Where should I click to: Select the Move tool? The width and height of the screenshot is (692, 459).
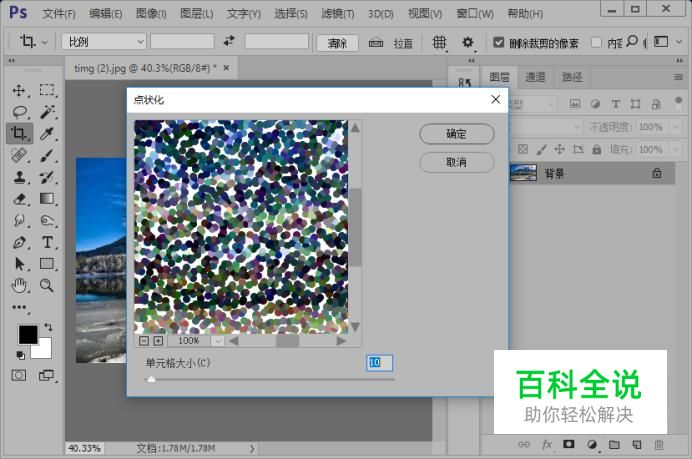pyautogui.click(x=19, y=90)
